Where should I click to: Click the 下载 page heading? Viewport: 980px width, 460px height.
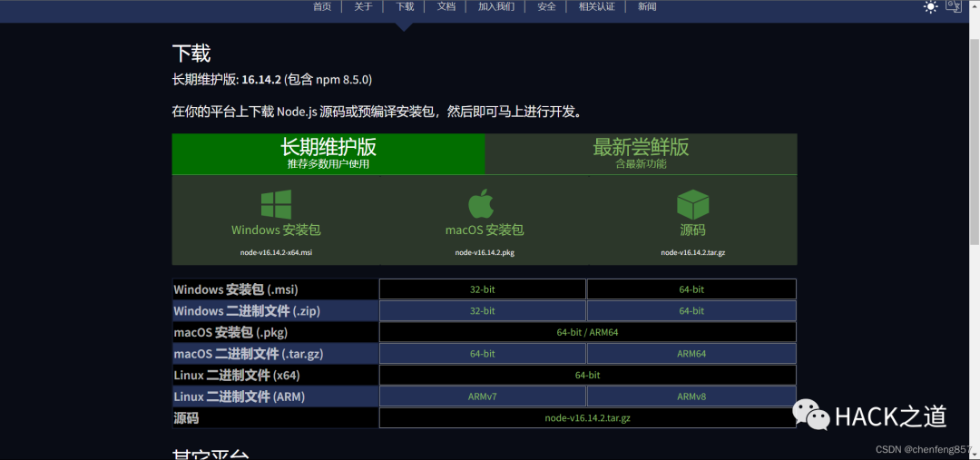pyautogui.click(x=191, y=54)
